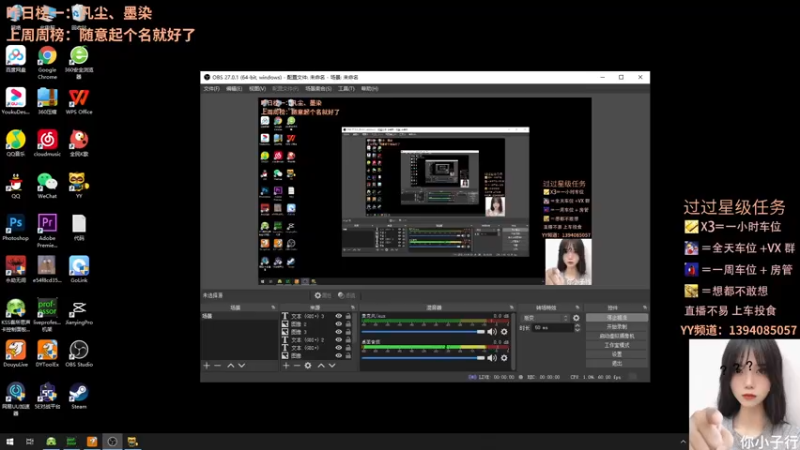
Task: Open the microphone audio settings gear
Action: tap(504, 332)
